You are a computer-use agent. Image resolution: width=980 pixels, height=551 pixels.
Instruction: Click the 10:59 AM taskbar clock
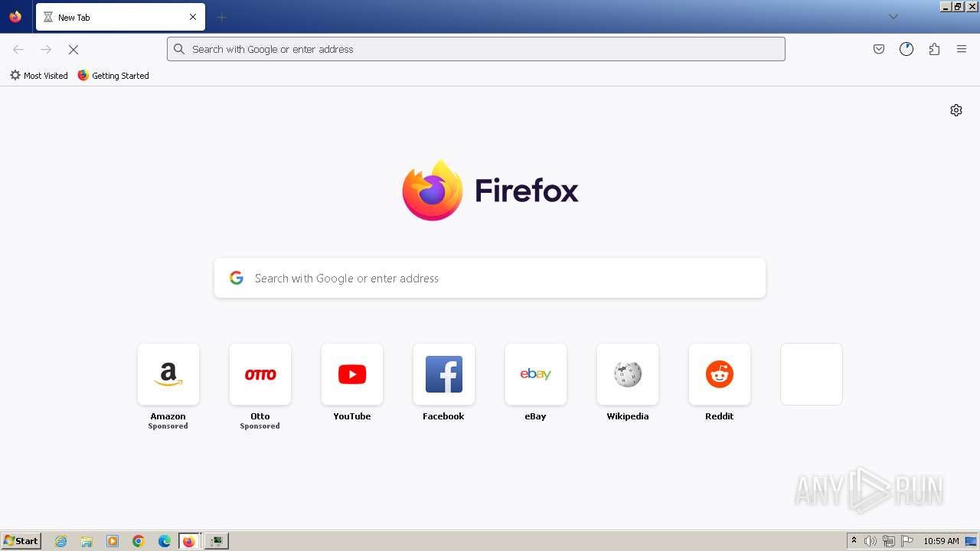tap(941, 541)
